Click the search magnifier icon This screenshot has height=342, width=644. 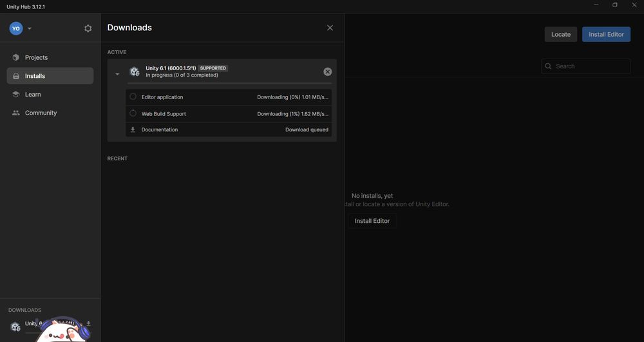tap(548, 66)
